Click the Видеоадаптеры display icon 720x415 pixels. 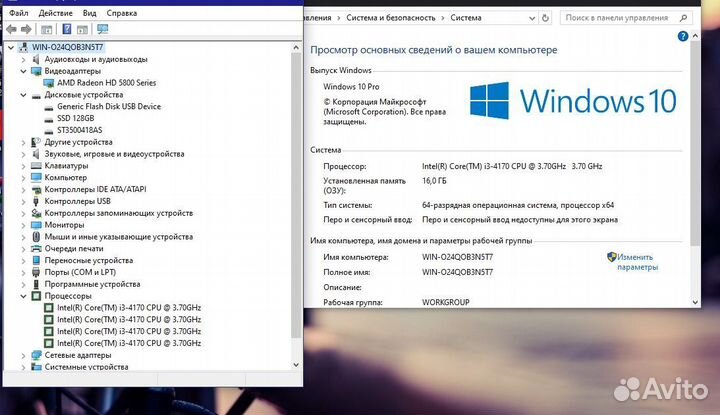(x=36, y=71)
